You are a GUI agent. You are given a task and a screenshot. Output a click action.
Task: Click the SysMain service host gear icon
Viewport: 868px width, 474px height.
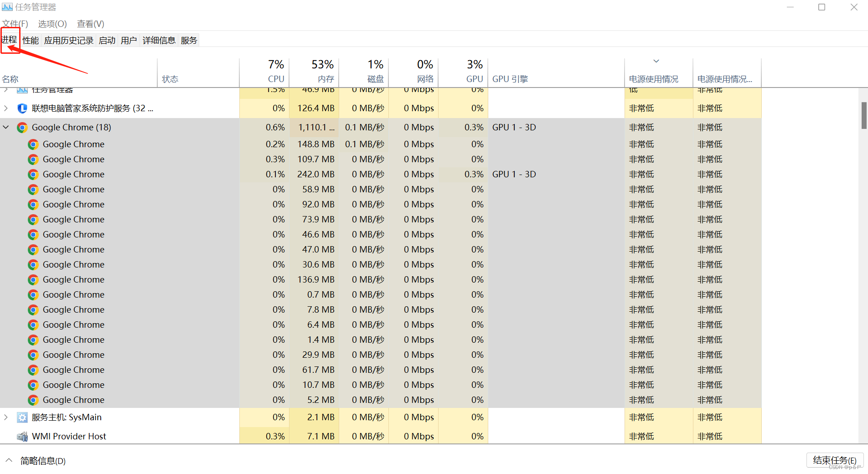[x=22, y=417]
